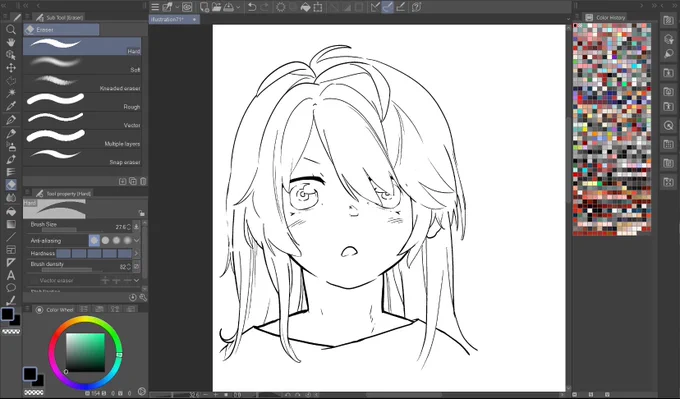Select transparent color strip below main swatches
This screenshot has width=680, height=399.
click(11, 332)
